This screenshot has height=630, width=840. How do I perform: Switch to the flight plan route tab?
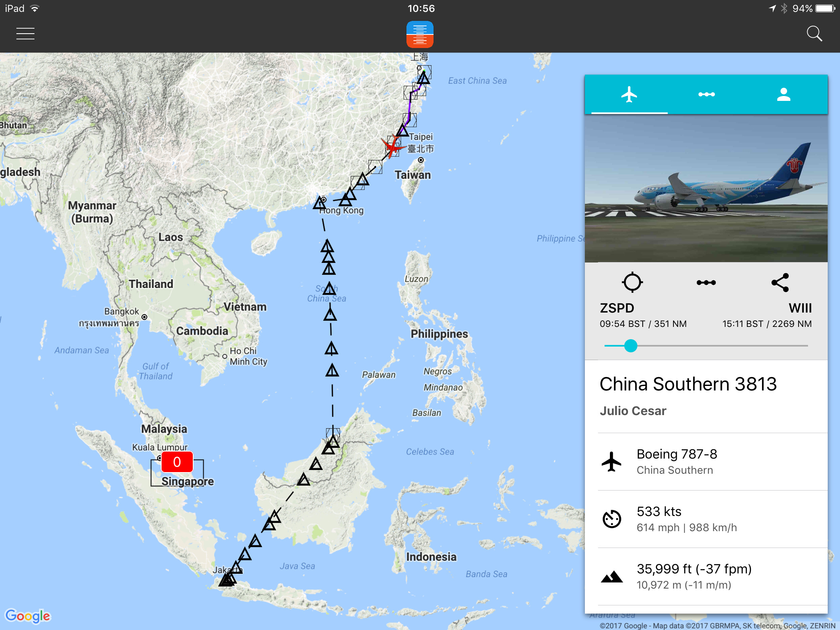[706, 94]
